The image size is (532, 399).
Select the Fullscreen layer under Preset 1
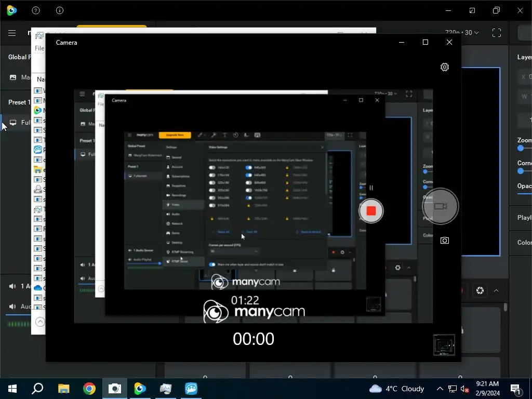(16, 123)
